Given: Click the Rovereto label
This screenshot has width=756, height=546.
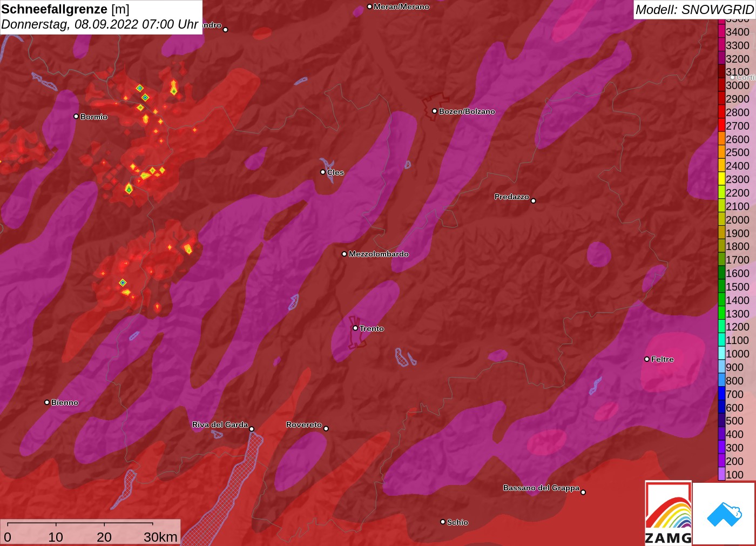Looking at the screenshot, I should tap(304, 424).
